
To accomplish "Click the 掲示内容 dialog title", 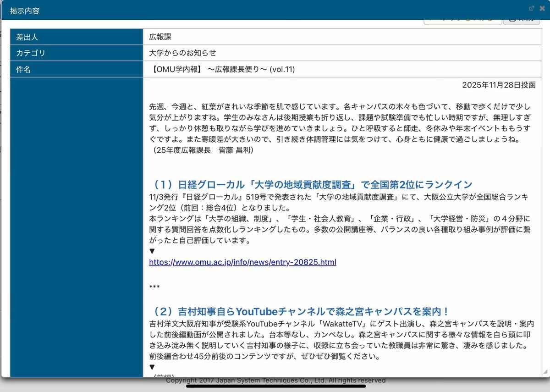I will coord(25,11).
